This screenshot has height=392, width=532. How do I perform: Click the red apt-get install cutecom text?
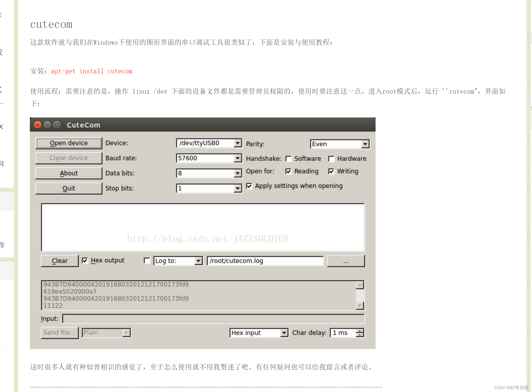[x=92, y=71]
